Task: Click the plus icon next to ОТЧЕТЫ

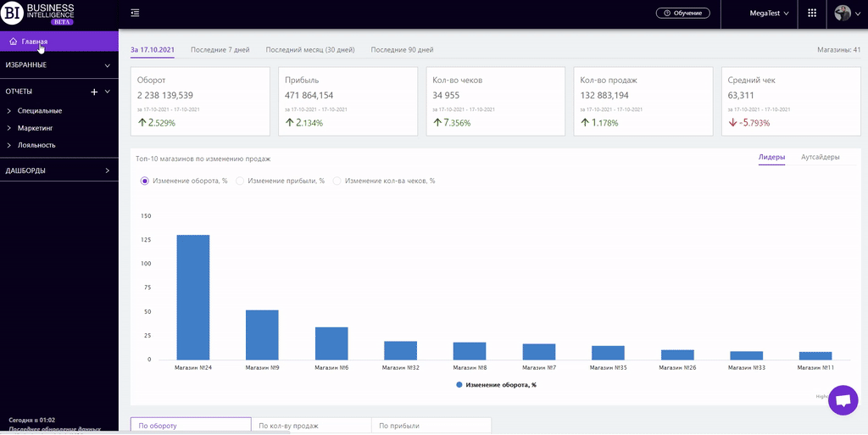Action: 94,92
